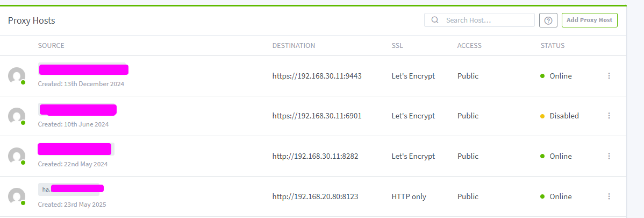Open three-dot menu for 192.168.30.11:9443 host
This screenshot has width=644, height=218.
pos(609,76)
